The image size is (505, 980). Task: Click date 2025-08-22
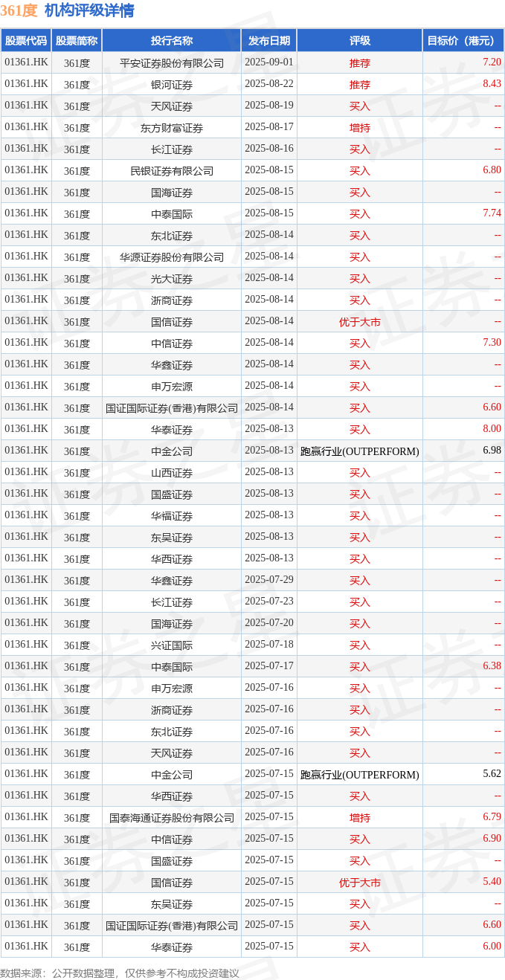tap(269, 84)
